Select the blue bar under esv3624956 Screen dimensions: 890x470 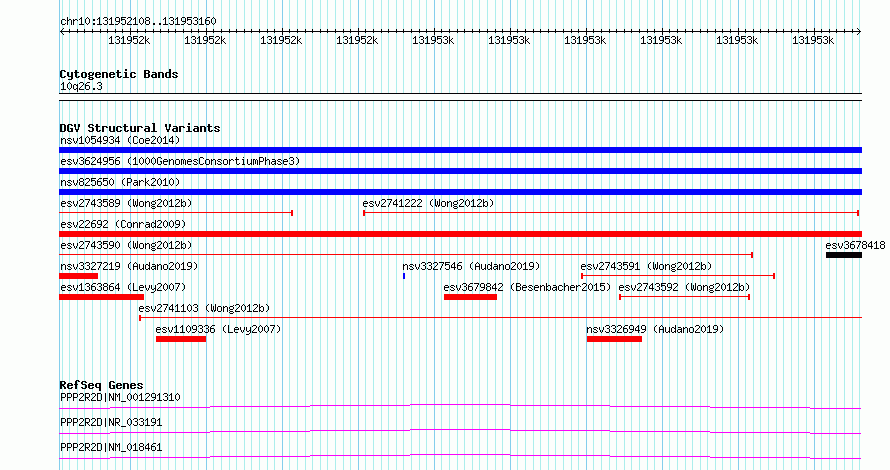pyautogui.click(x=460, y=171)
